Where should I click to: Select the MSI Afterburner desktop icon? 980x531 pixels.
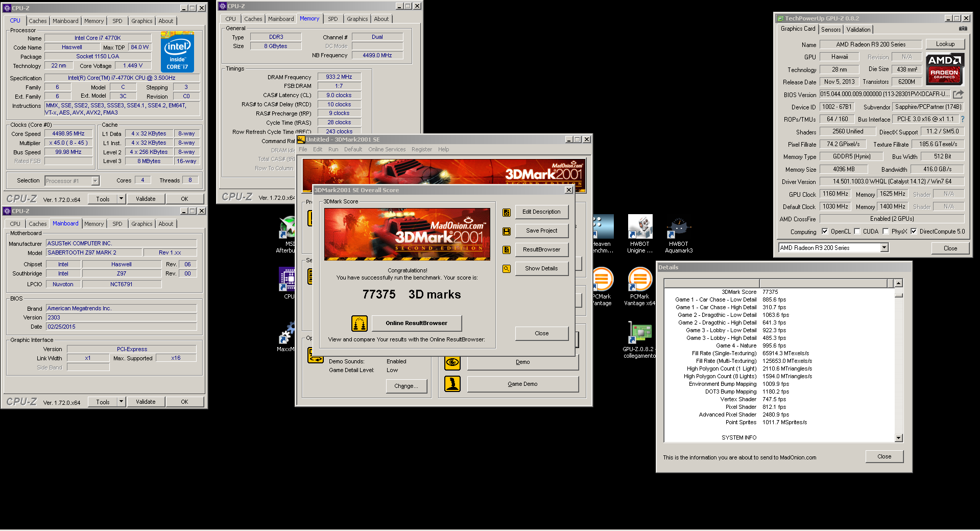(x=286, y=234)
